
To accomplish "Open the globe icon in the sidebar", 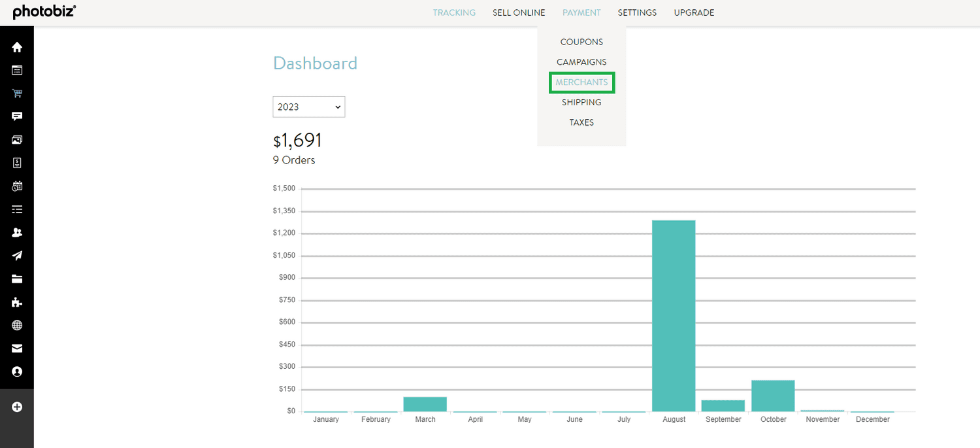I will (17, 325).
